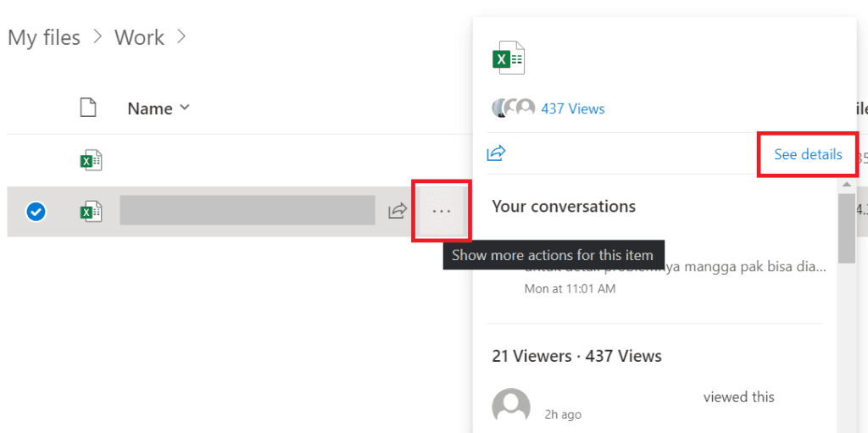Click the viewer avatars beside 437 Views
This screenshot has width=868, height=433.
point(514,108)
